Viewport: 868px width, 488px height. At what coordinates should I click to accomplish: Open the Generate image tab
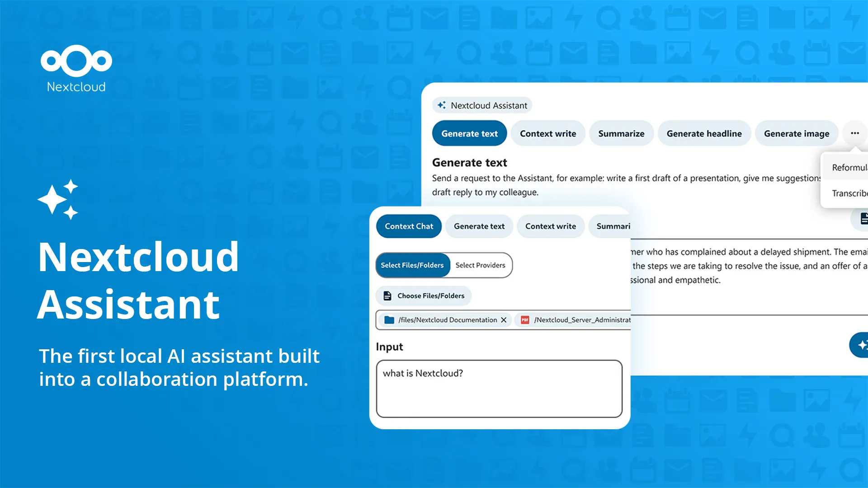[796, 134]
